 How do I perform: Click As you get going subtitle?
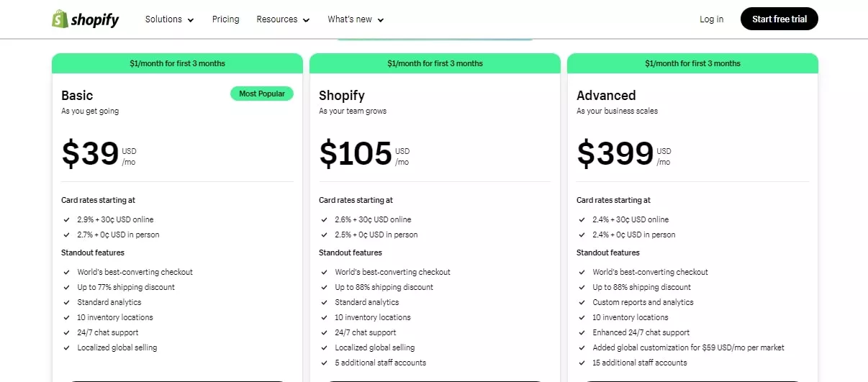click(90, 112)
